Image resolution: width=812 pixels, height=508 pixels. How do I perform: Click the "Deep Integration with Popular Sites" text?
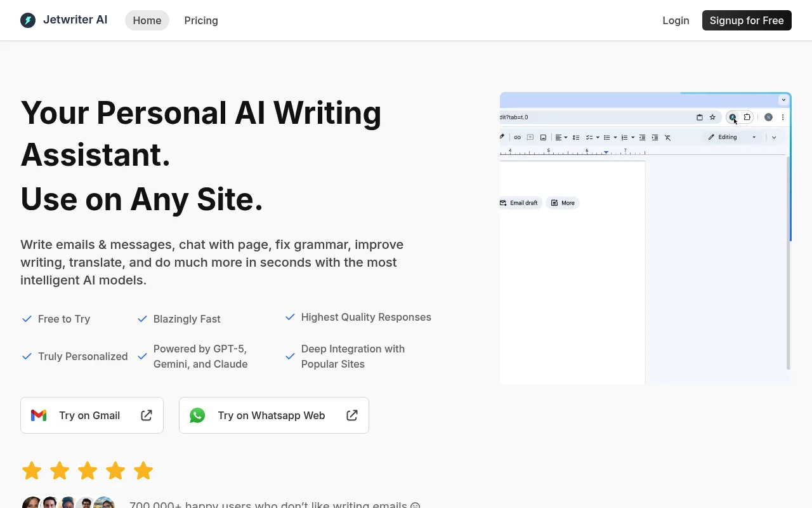[353, 356]
